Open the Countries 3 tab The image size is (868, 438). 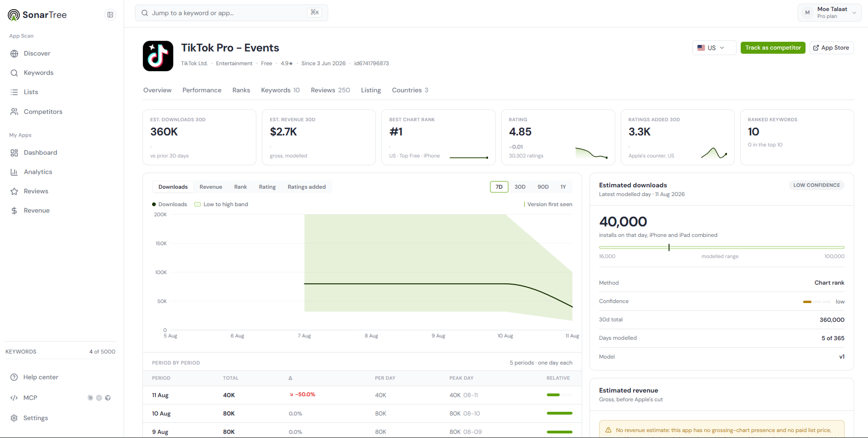click(x=410, y=90)
